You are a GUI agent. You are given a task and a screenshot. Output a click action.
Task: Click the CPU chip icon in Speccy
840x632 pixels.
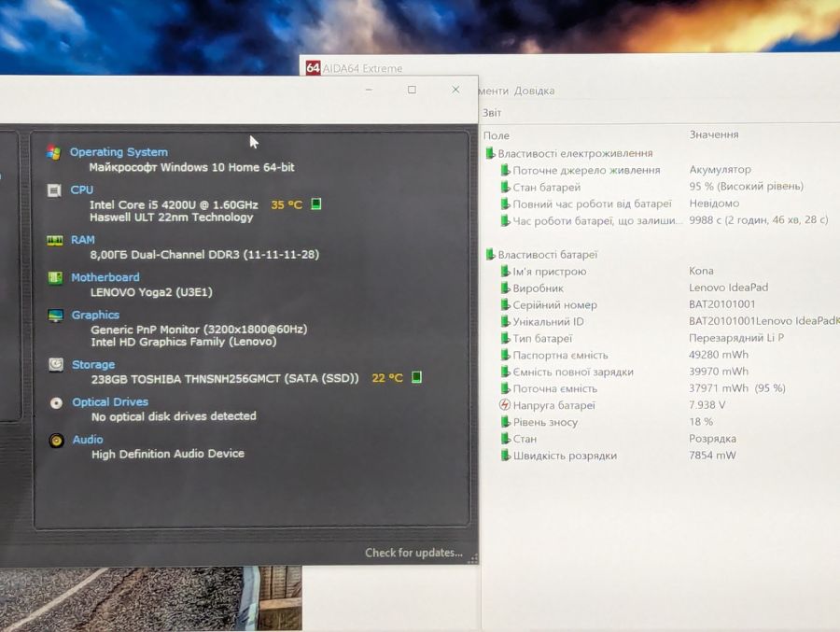pyautogui.click(x=54, y=190)
